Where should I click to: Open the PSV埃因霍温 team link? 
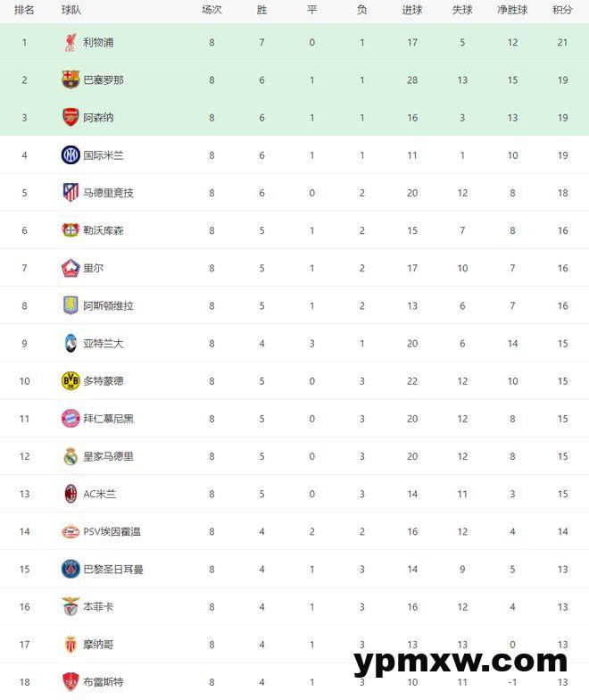click(112, 531)
